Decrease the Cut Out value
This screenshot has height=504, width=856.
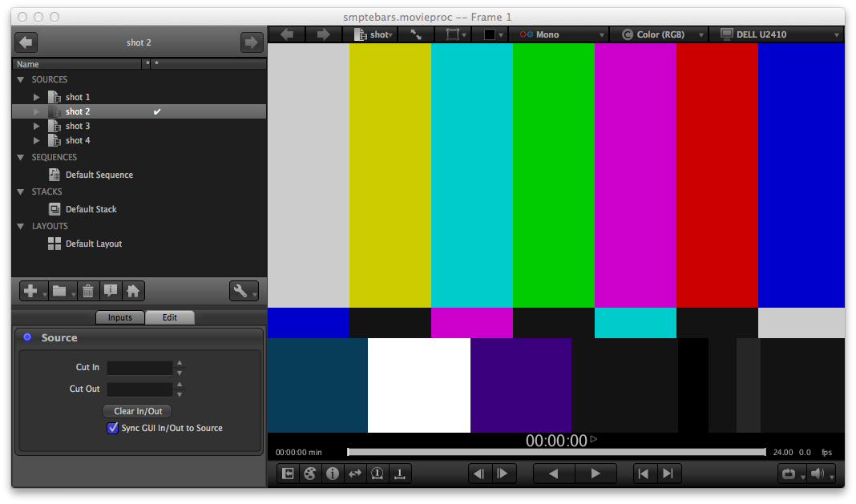[180, 393]
